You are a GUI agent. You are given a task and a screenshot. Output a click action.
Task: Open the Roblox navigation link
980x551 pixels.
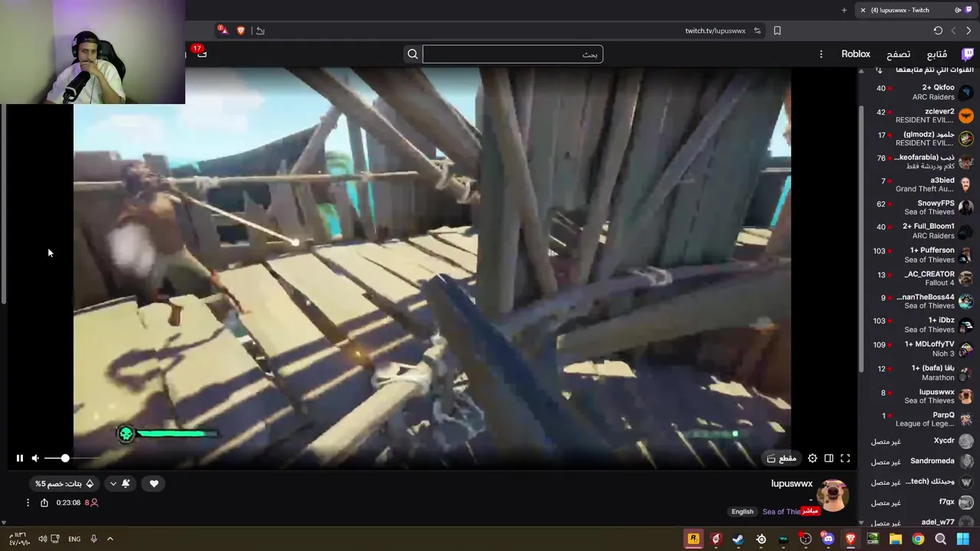[856, 54]
